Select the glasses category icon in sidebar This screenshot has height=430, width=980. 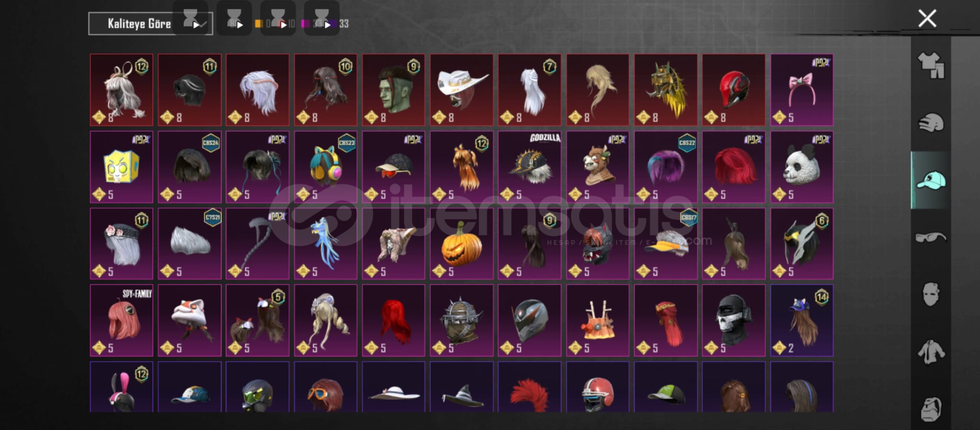pyautogui.click(x=931, y=238)
